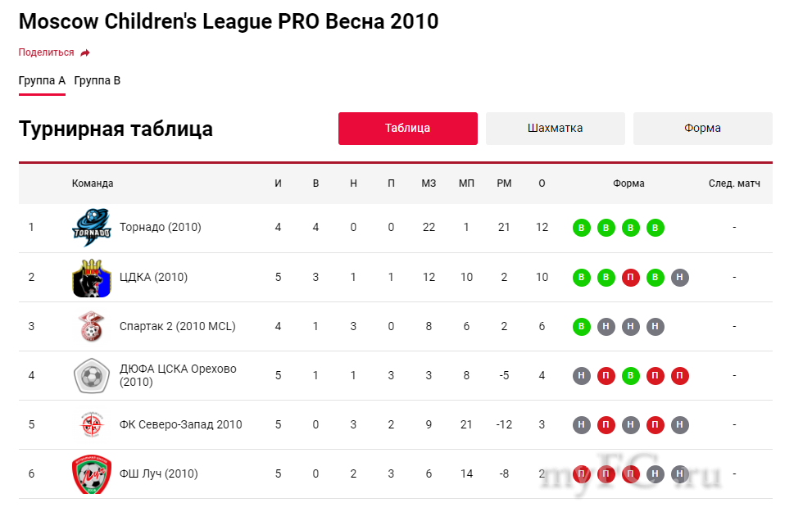
Task: Select the Группа A tab
Action: 42,80
